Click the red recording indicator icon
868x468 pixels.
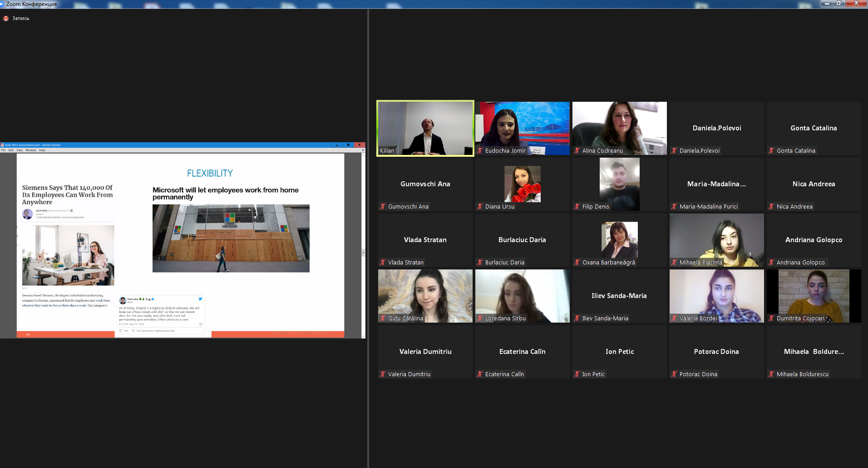[6, 19]
